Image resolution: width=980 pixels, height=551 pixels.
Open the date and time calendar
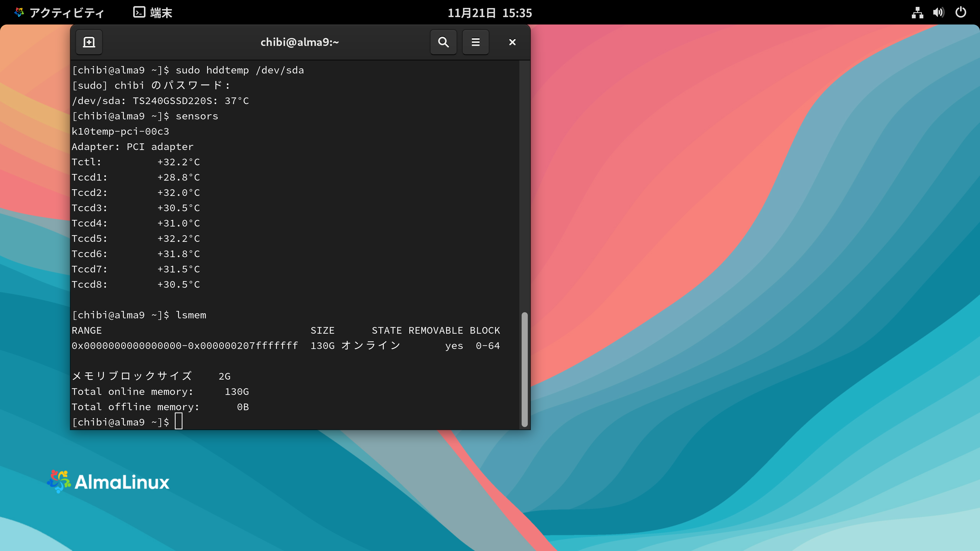pos(490,13)
